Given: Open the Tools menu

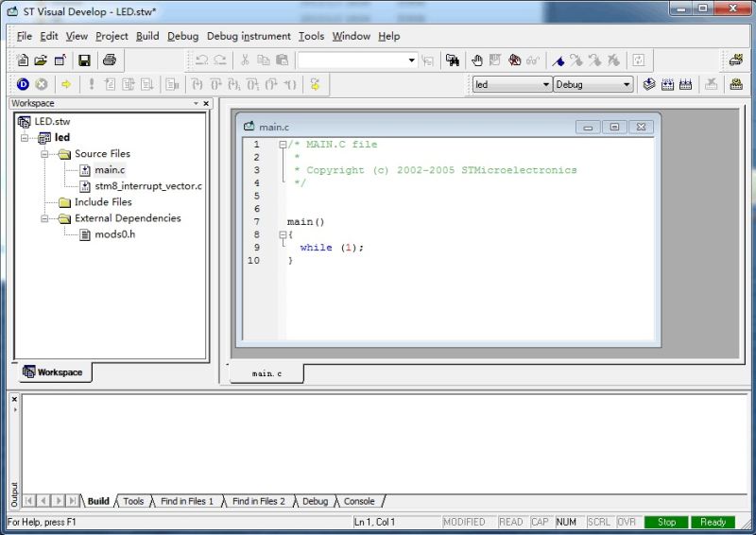Looking at the screenshot, I should pyautogui.click(x=311, y=36).
